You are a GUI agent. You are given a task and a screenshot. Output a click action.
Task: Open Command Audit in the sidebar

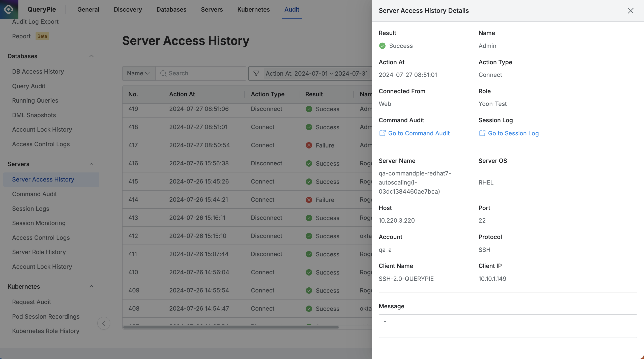click(x=35, y=194)
